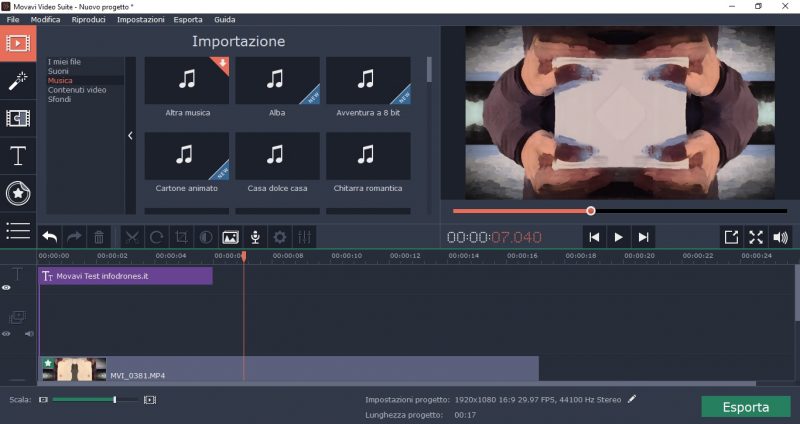The height and width of the screenshot is (424, 800).
Task: Play the preview video
Action: [x=618, y=237]
